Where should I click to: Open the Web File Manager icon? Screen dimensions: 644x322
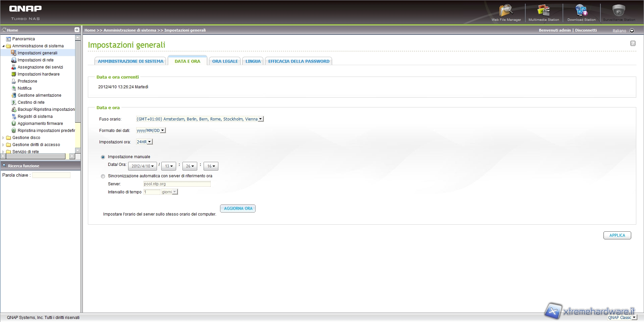(x=506, y=12)
